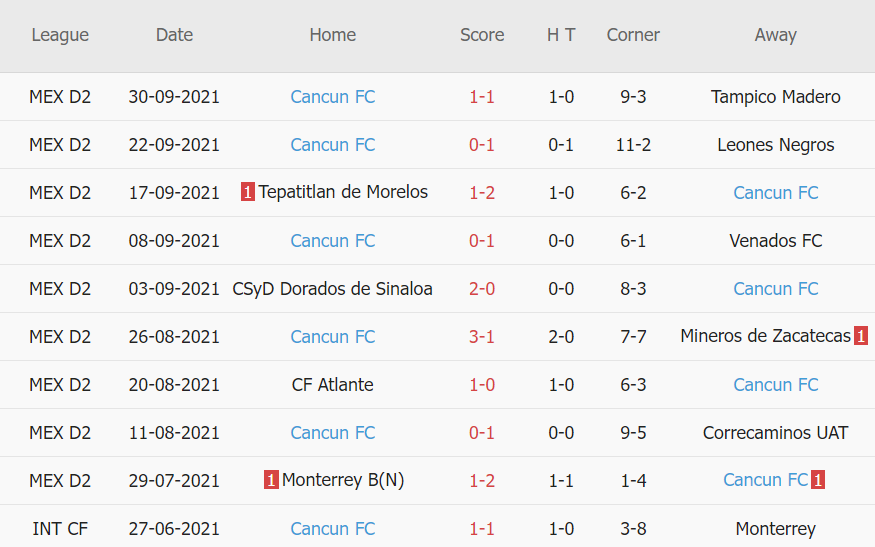The width and height of the screenshot is (875, 547).
Task: Open Cancun FC link in the 30-09-2021 match
Action: [x=333, y=97]
